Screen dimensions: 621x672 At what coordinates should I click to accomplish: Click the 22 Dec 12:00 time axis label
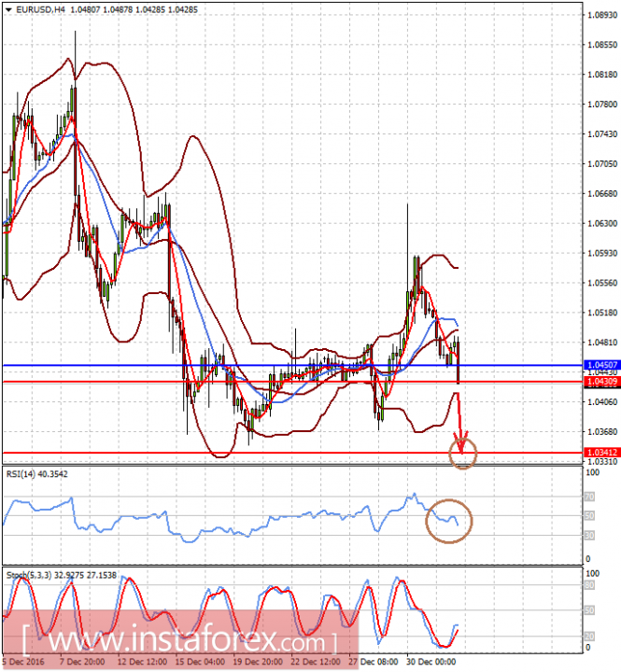pyautogui.click(x=316, y=662)
